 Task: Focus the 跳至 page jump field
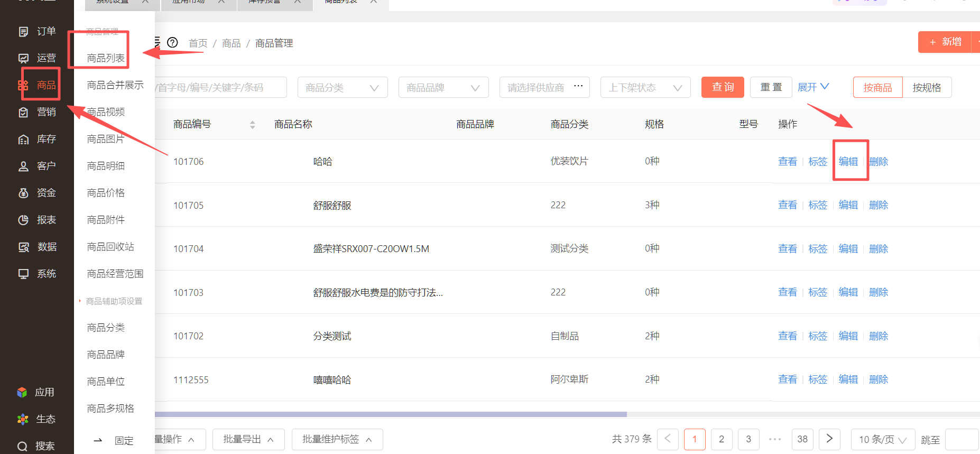pos(962,439)
